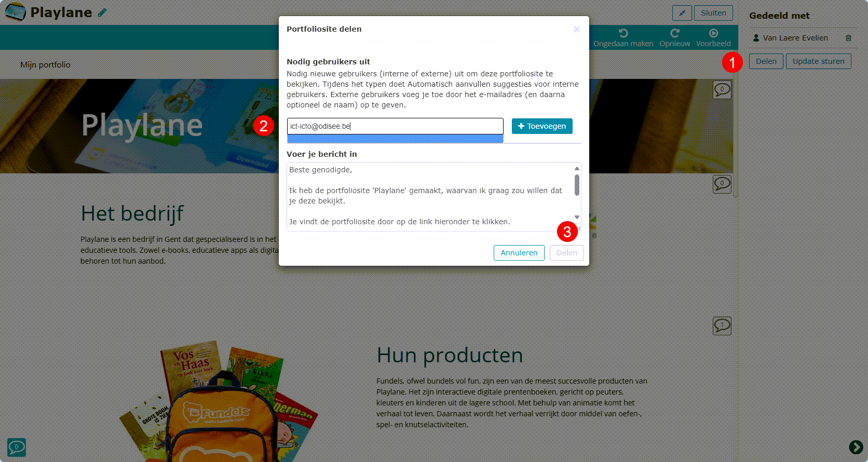Click the pencil icon next to Playlane title

tap(102, 12)
